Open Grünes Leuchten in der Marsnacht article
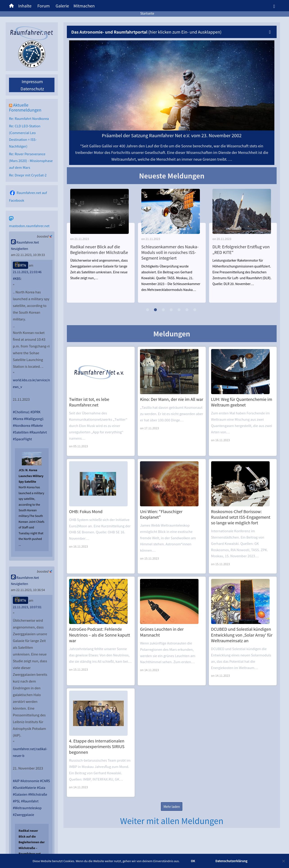 (x=162, y=632)
